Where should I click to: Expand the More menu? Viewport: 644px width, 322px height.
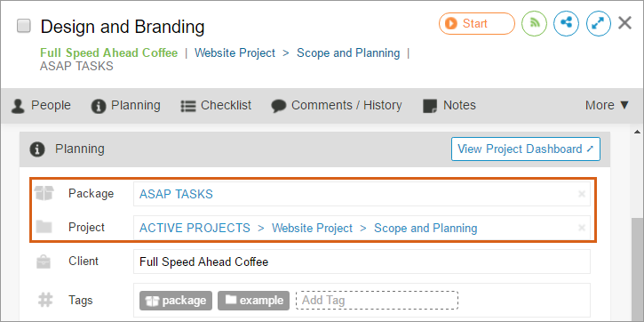[x=607, y=105]
